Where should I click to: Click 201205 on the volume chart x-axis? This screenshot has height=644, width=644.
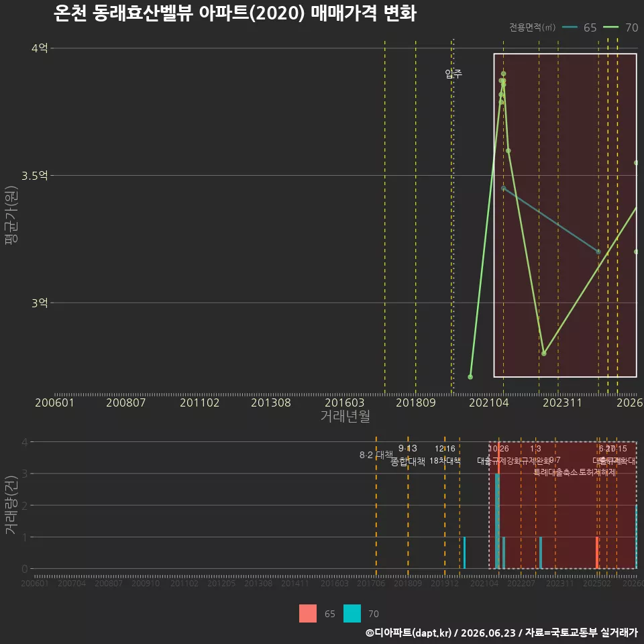(x=221, y=583)
